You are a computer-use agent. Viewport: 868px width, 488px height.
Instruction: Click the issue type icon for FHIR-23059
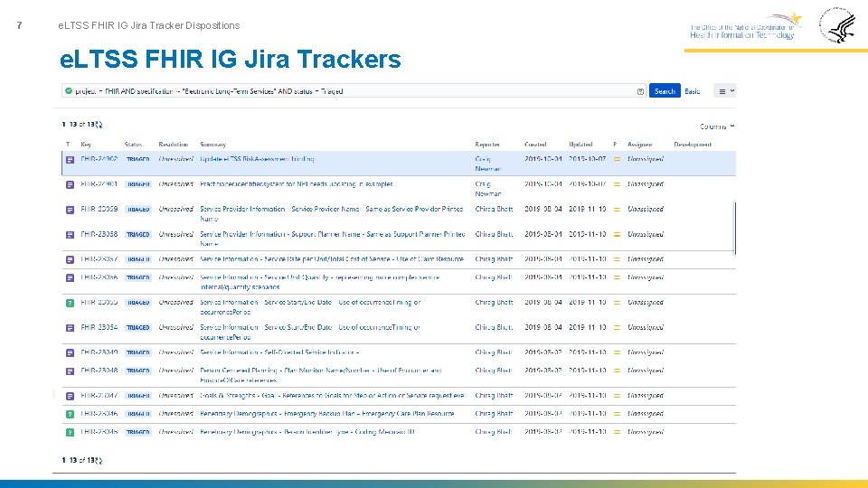(x=70, y=210)
